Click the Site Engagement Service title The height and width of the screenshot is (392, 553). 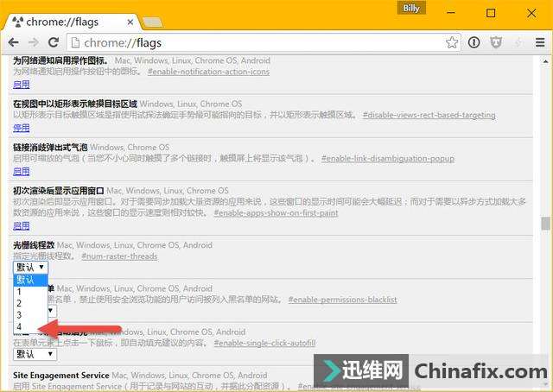click(61, 375)
